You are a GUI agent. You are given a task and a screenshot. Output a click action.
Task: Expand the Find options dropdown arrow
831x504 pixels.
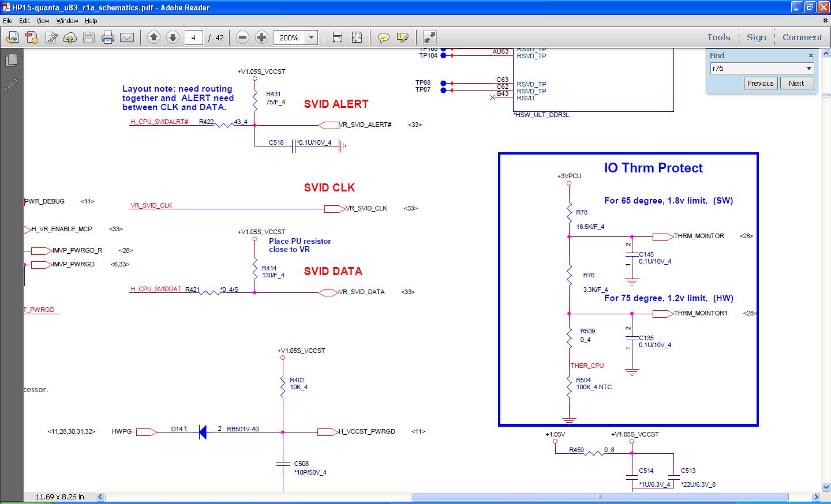(808, 69)
